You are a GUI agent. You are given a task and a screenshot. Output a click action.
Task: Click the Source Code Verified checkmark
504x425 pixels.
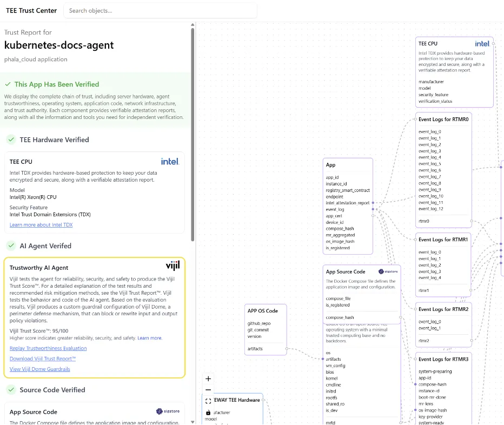(x=11, y=390)
